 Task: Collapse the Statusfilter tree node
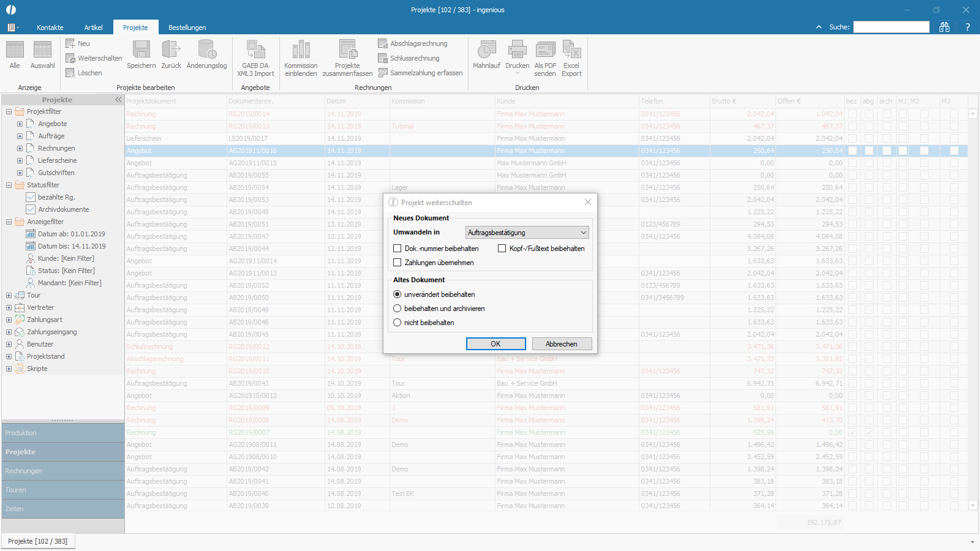[x=9, y=185]
